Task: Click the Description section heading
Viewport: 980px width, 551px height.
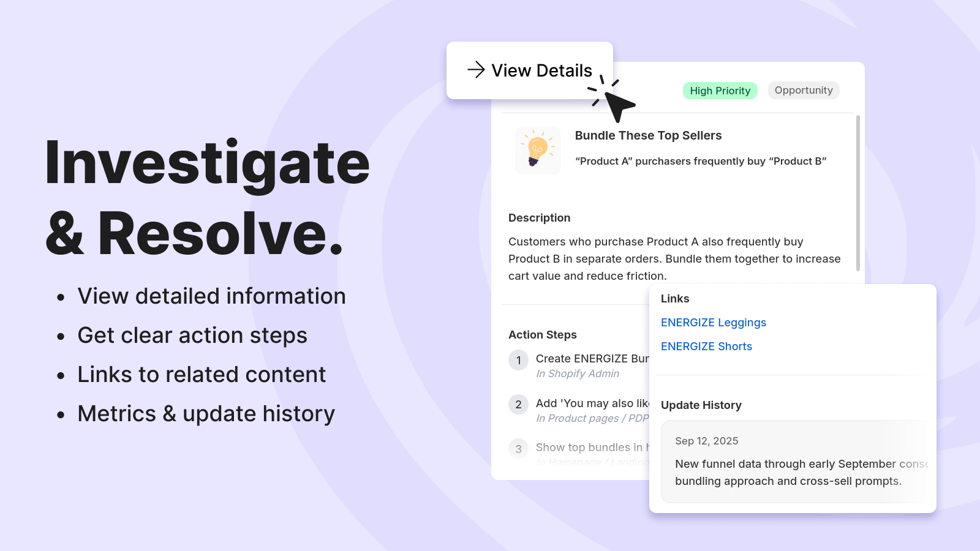Action: 539,218
